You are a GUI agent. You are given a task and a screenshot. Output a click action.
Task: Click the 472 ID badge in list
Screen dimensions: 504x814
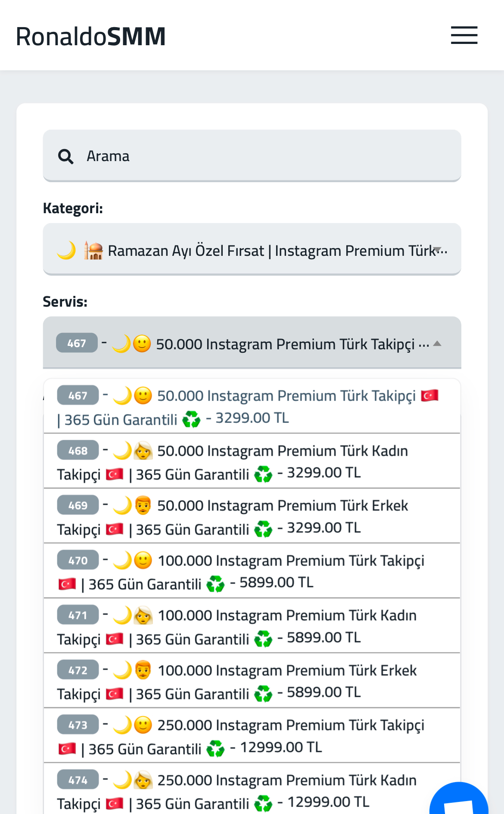tap(78, 670)
